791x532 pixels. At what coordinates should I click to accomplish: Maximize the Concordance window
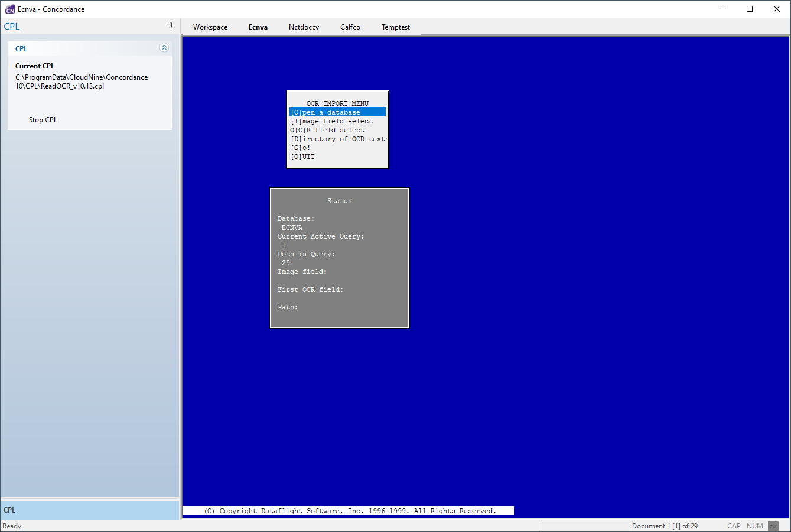pos(750,9)
